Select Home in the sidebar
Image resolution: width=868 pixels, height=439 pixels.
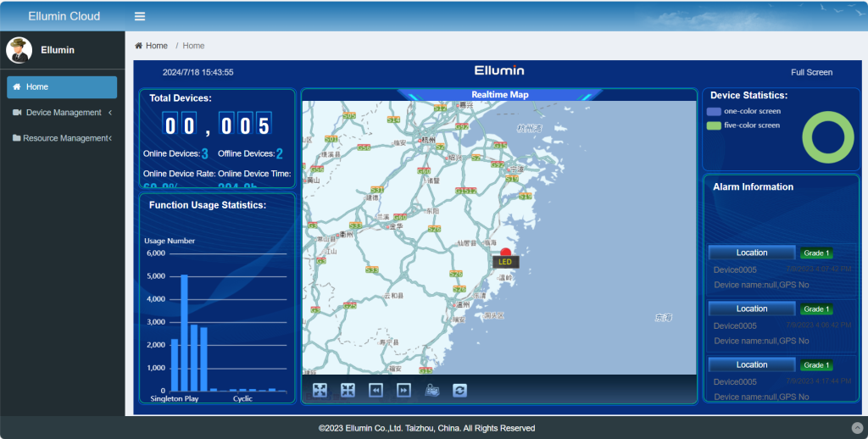62,87
